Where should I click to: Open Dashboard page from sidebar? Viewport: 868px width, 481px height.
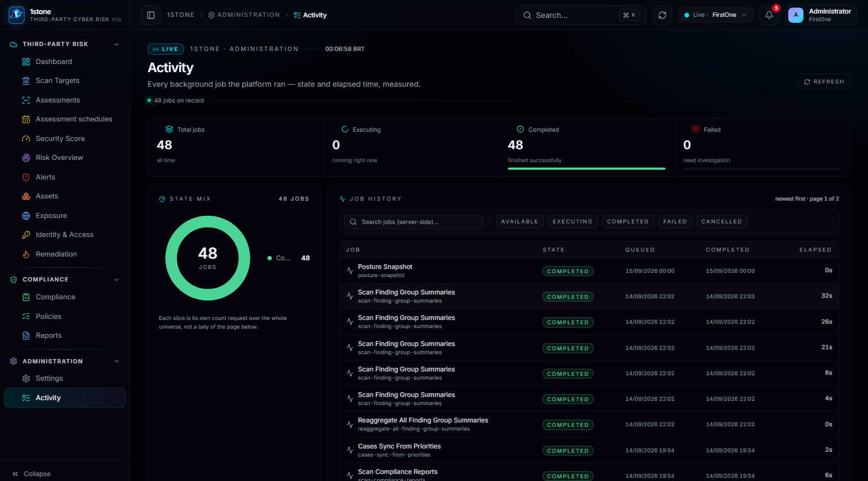[65, 62]
